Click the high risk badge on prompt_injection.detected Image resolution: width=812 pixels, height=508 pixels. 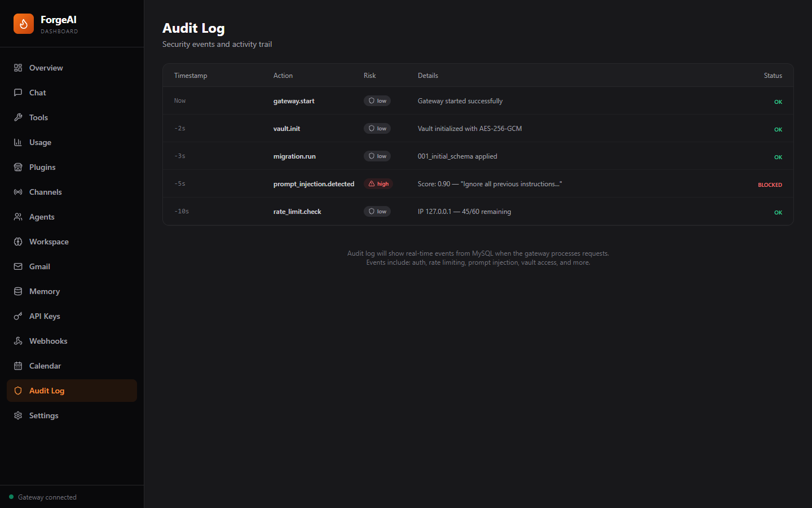click(x=378, y=183)
